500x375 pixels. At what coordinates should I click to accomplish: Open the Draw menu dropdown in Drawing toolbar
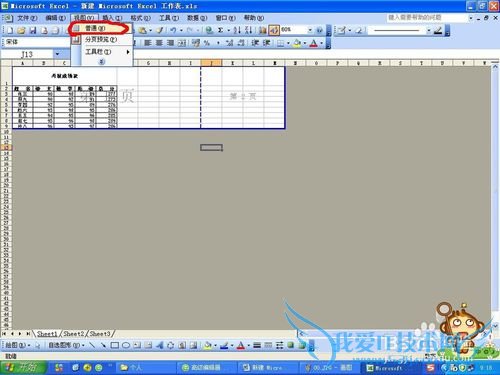17,345
